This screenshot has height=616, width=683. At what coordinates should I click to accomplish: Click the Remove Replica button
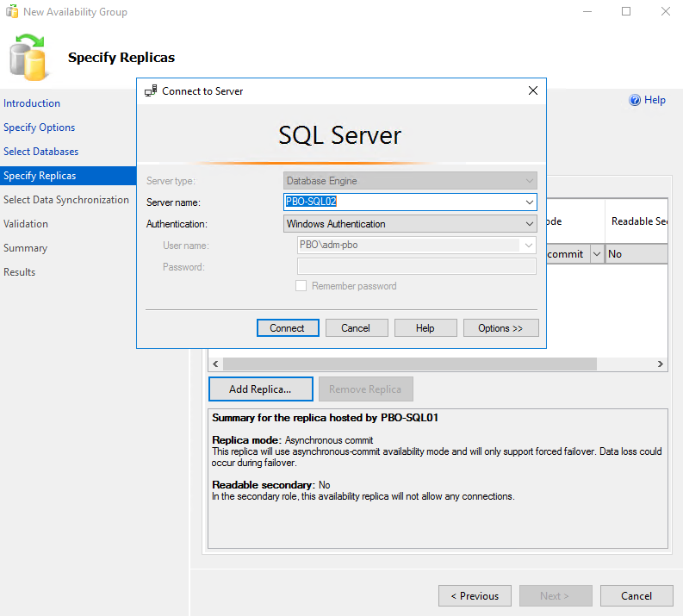pos(365,389)
